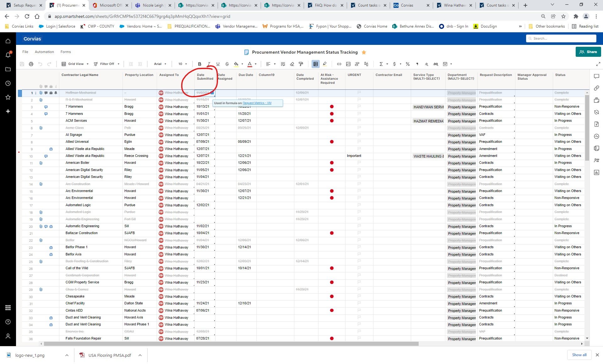
Task: Toggle favorite star beside sheet title
Action: pyautogui.click(x=364, y=52)
